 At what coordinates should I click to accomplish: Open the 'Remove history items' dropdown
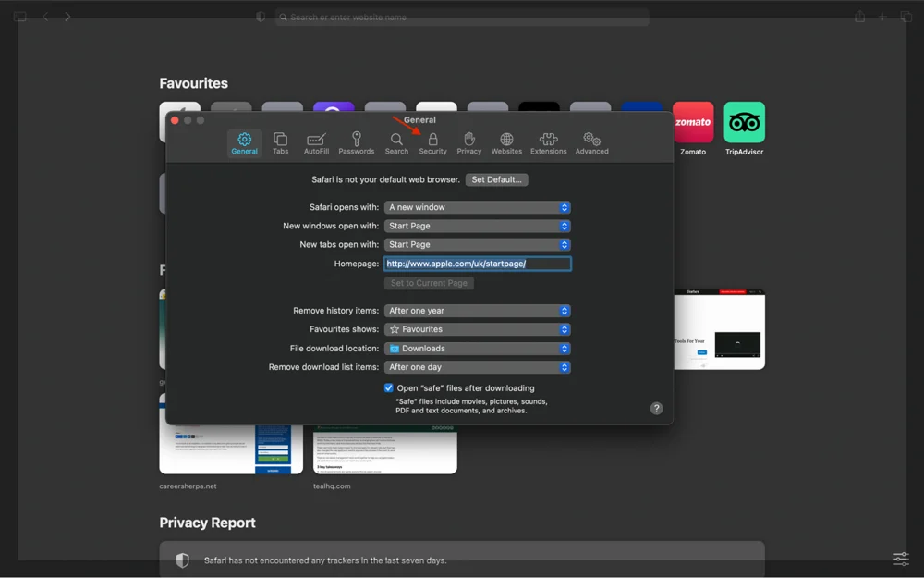pyautogui.click(x=477, y=310)
